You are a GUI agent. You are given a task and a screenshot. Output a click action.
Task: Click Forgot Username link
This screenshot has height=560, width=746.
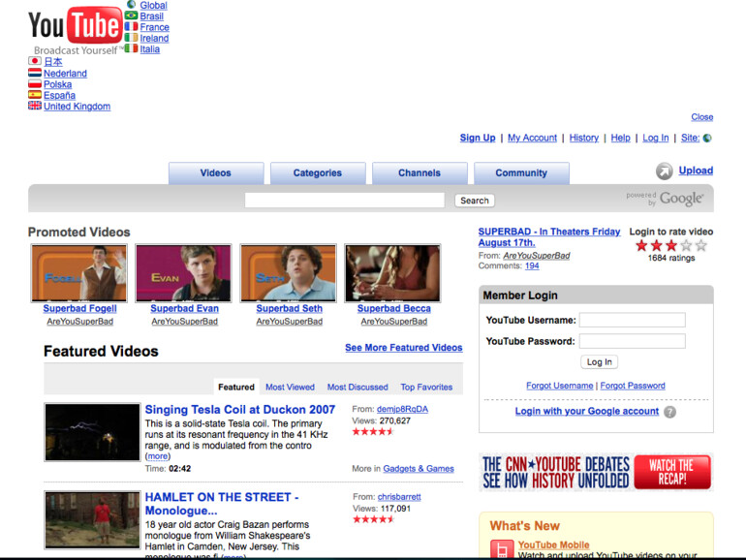pos(560,386)
